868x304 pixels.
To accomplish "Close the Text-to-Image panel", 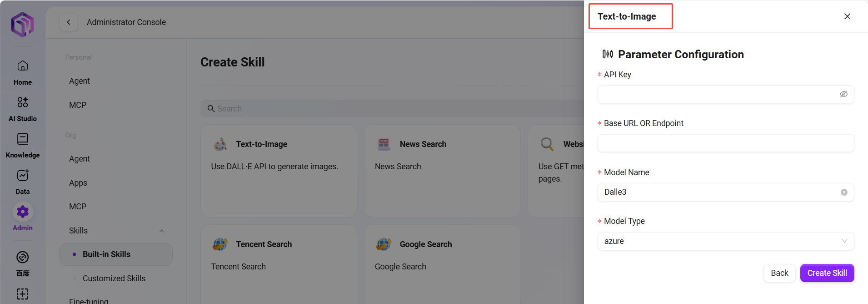I will tap(847, 16).
